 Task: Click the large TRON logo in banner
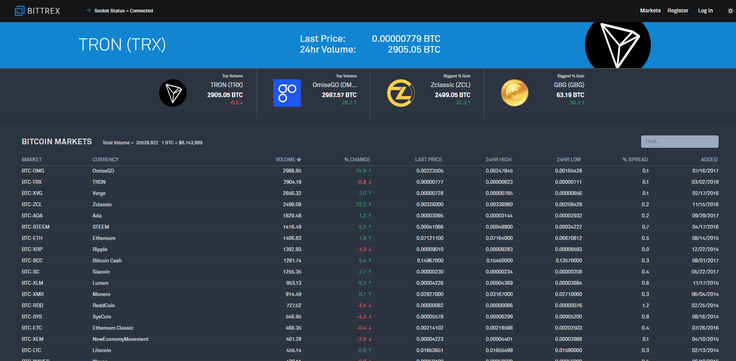pyautogui.click(x=617, y=45)
